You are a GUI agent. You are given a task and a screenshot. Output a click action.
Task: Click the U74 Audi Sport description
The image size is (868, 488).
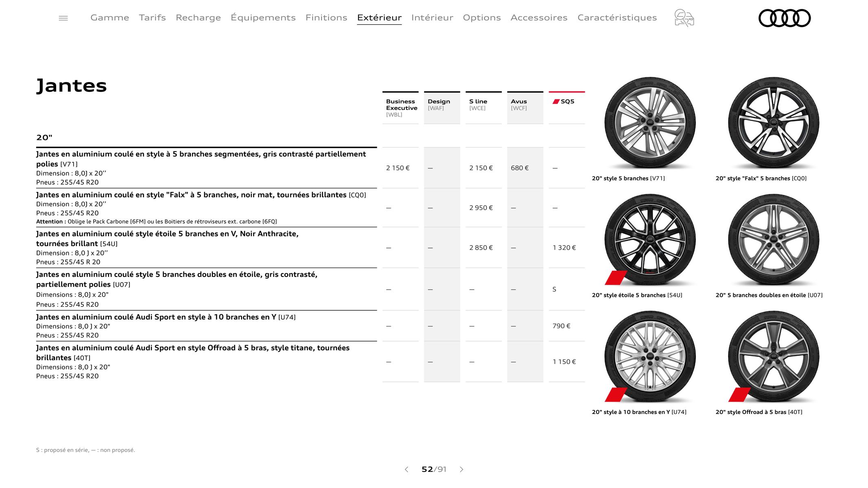(x=206, y=326)
